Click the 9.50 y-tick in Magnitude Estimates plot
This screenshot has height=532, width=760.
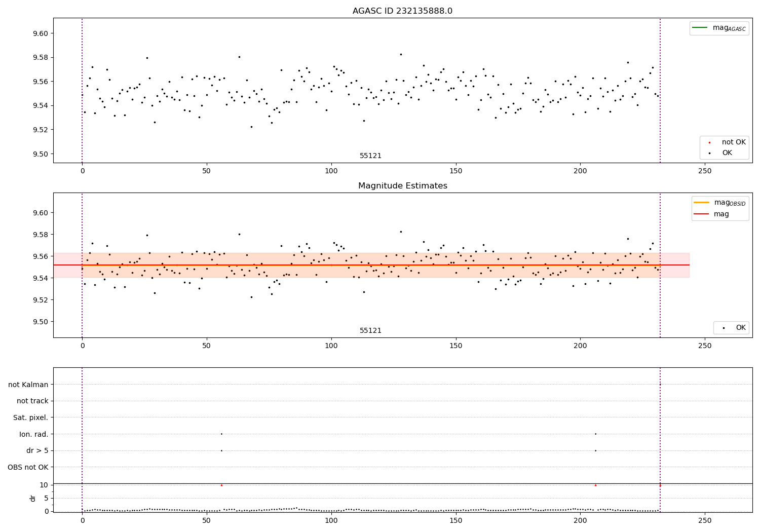(x=41, y=322)
